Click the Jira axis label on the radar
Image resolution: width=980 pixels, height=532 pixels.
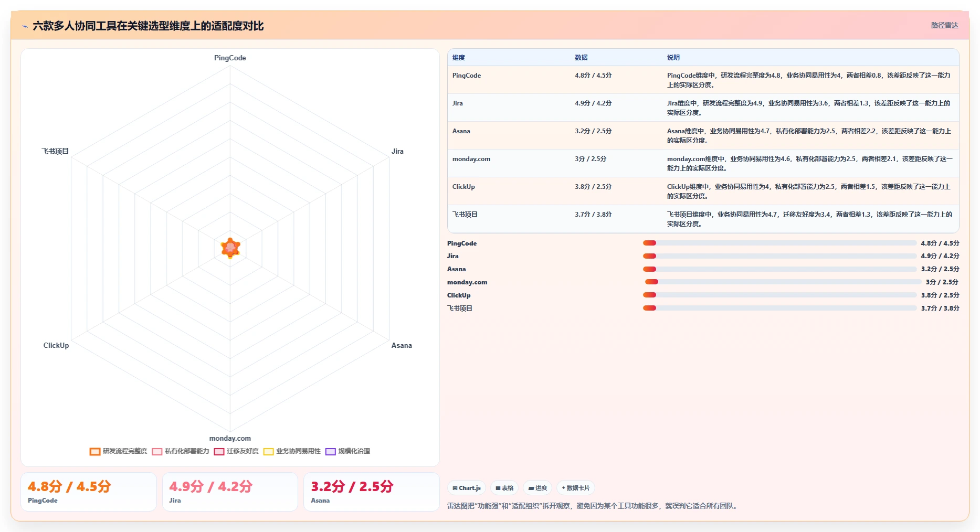tap(397, 151)
